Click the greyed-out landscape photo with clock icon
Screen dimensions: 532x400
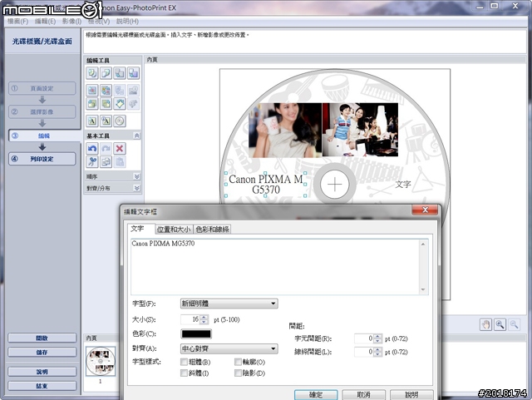click(133, 91)
